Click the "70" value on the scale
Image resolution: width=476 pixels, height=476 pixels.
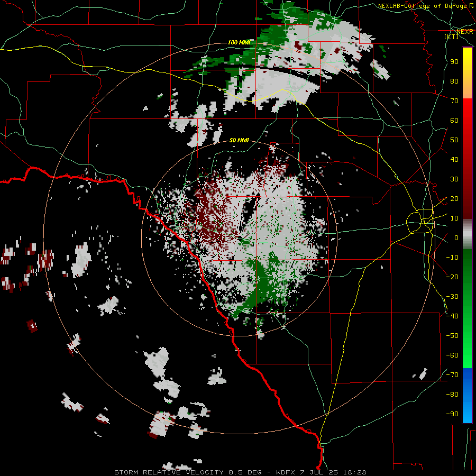(454, 101)
